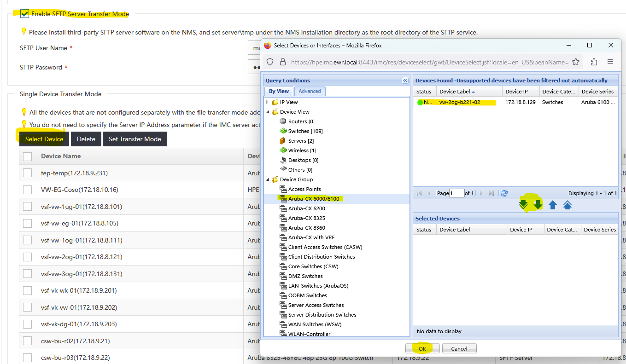Go to previous page of Devices Found
The image size is (626, 364).
point(429,193)
